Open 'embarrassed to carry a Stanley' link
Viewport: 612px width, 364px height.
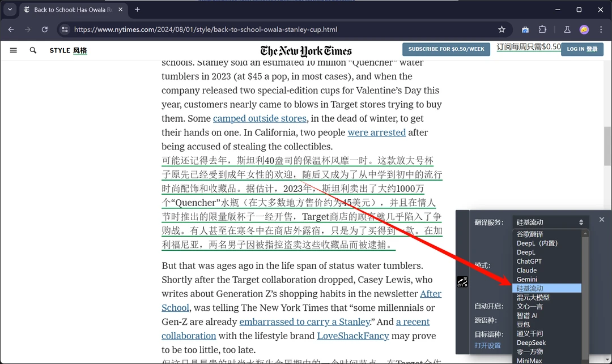coord(304,322)
